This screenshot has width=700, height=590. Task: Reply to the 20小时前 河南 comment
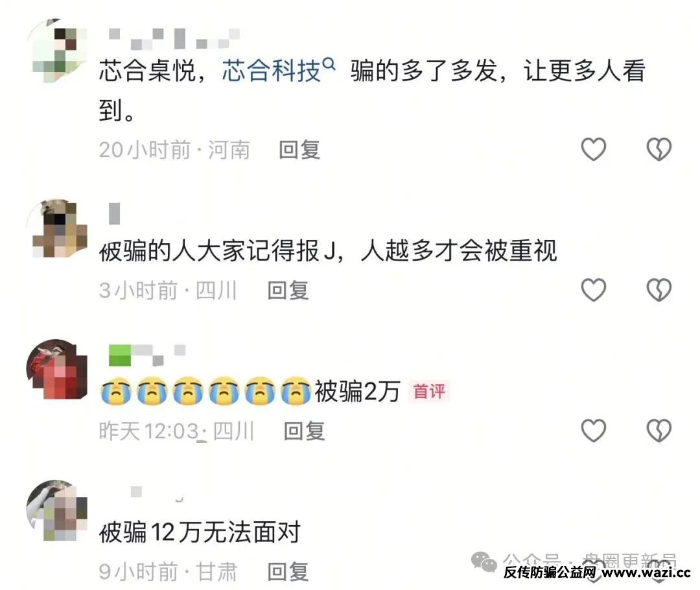(299, 150)
